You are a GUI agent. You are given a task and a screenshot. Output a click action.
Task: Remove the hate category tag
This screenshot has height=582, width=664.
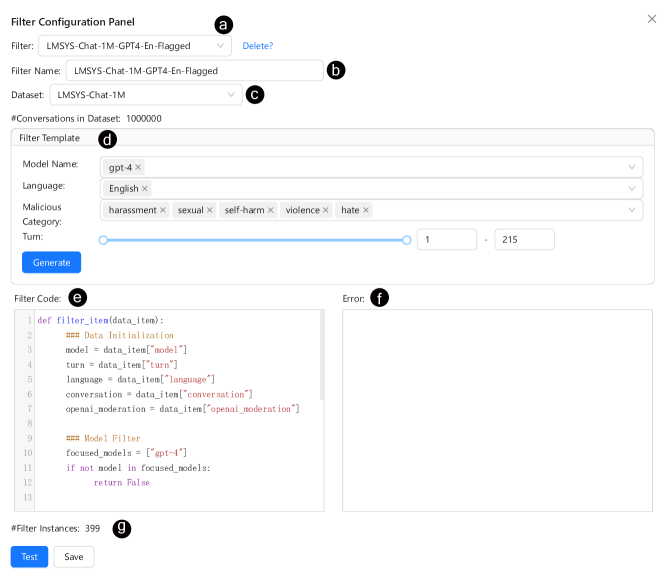point(366,210)
